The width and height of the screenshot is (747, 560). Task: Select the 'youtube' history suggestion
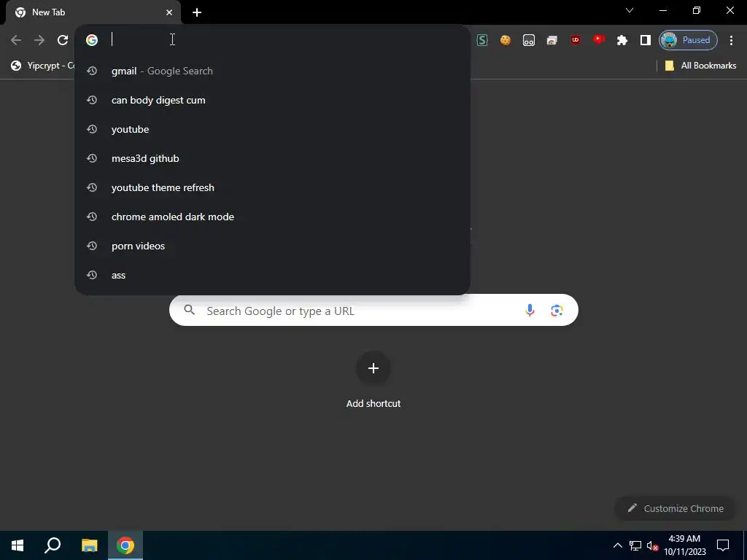[x=273, y=130]
